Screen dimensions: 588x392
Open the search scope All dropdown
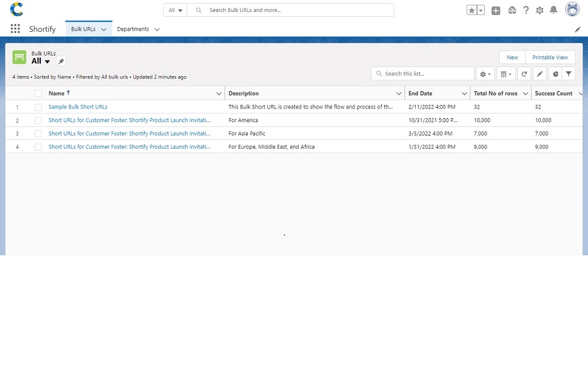coord(175,10)
